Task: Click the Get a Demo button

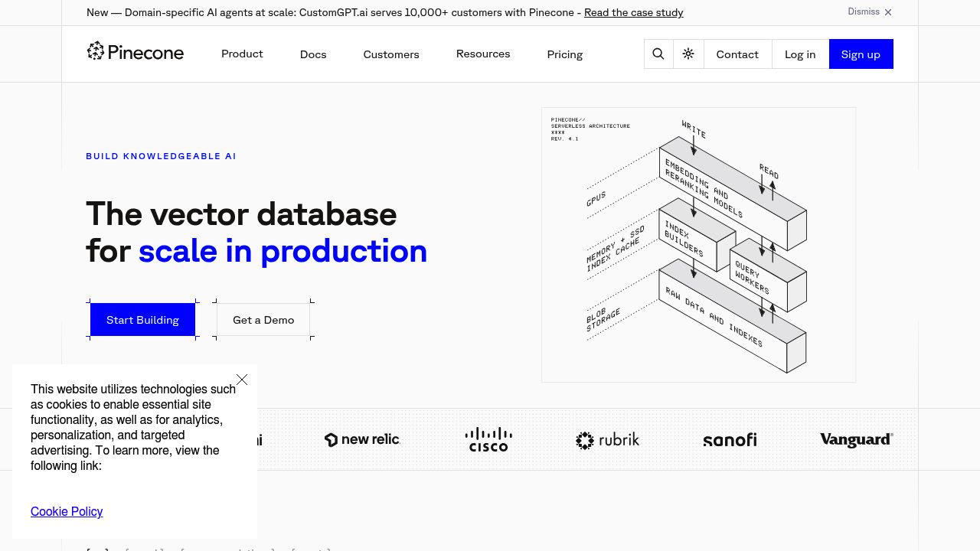Action: pos(263,320)
